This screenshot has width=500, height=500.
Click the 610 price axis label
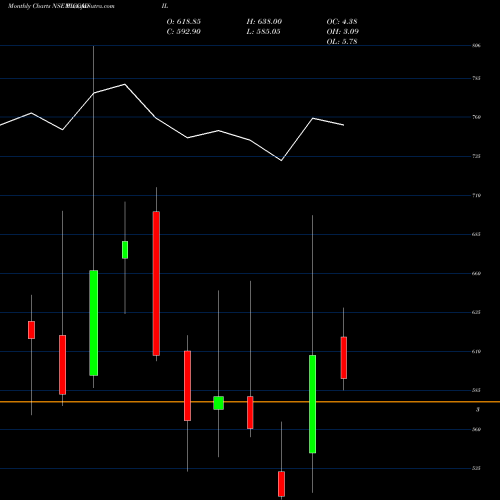[476, 351]
